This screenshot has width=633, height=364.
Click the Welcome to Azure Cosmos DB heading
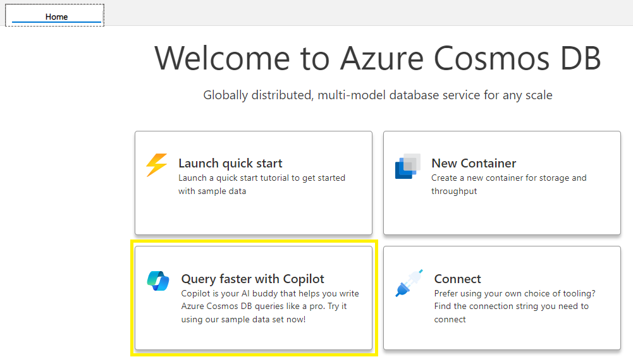378,59
